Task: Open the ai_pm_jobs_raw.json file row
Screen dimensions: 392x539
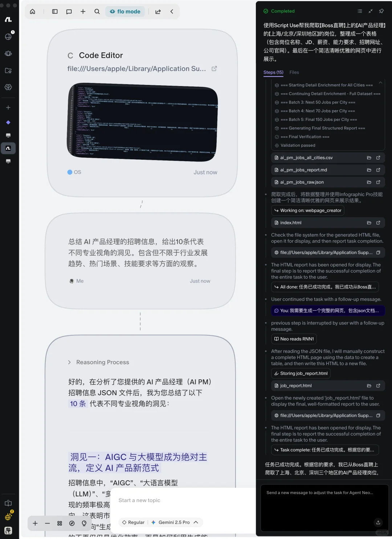Action: [x=328, y=182]
